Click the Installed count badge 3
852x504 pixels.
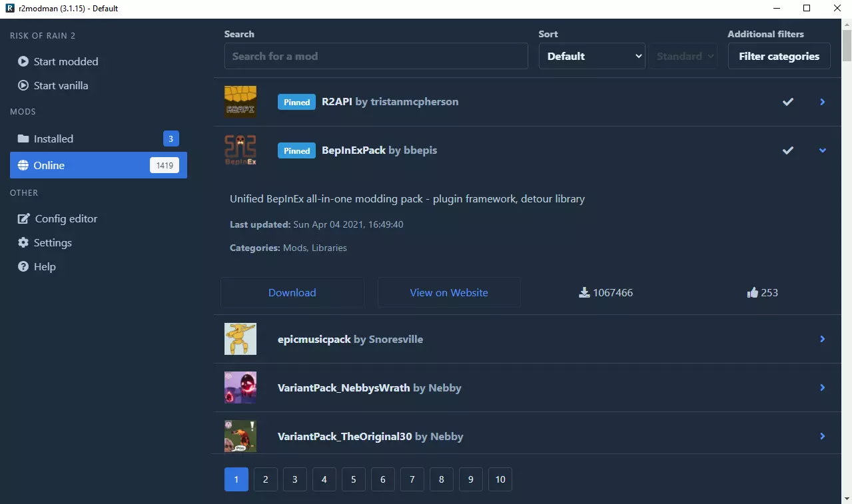click(171, 138)
